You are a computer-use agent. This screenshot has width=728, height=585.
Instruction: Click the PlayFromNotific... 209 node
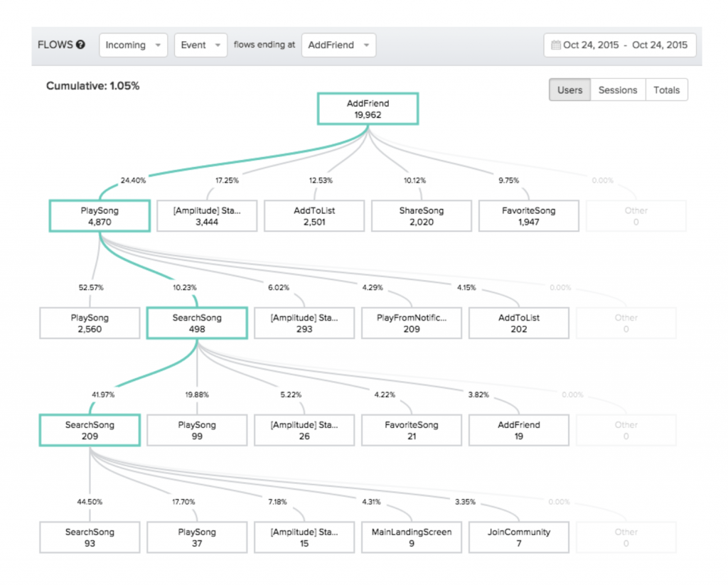412,323
